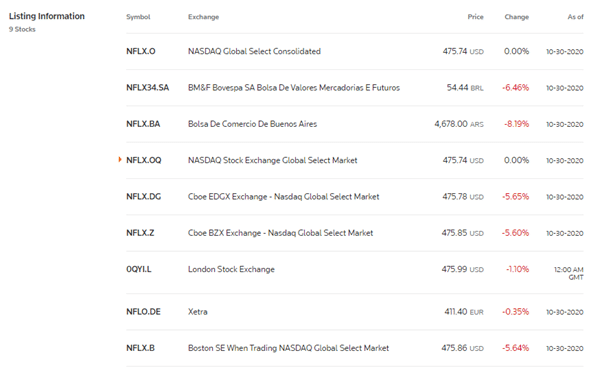Screen dimensions: 602x392
Task: Open the NFLX.Z listing
Action: 140,233
